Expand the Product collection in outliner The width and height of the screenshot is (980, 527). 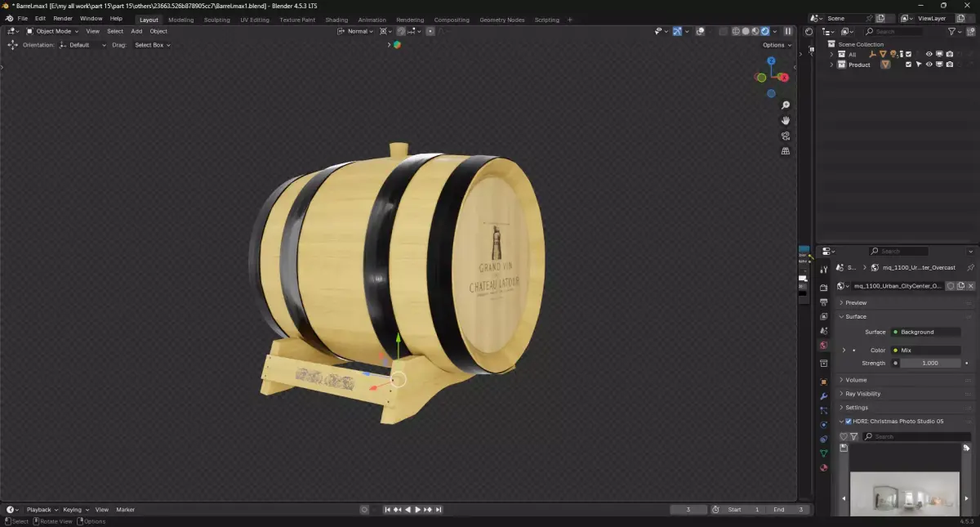pyautogui.click(x=831, y=65)
